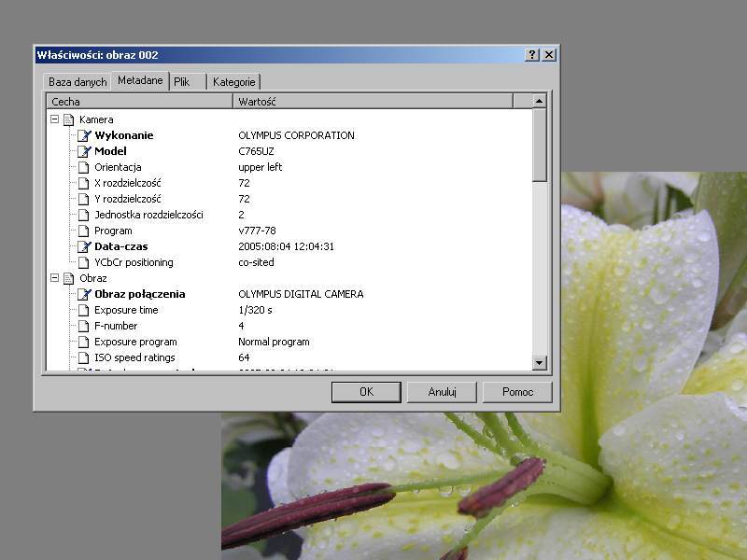The width and height of the screenshot is (747, 560).
Task: Click the help question mark in title bar
Action: [532, 55]
